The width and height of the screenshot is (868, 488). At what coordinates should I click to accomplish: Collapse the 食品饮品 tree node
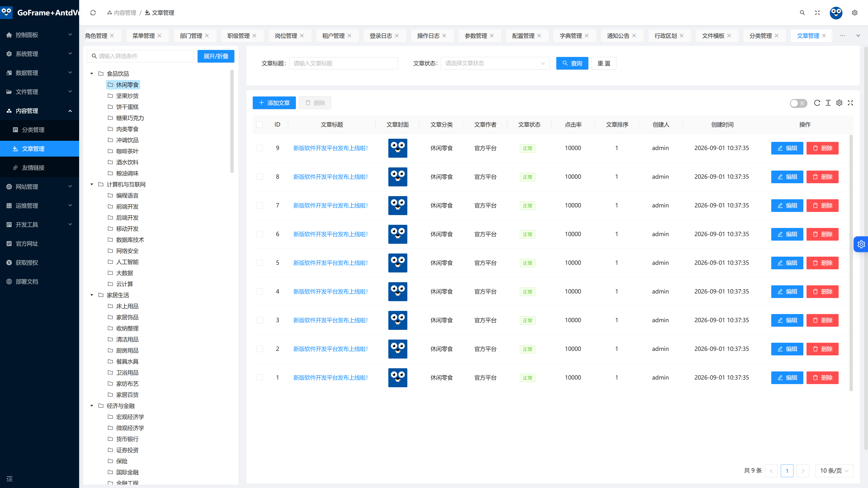(x=92, y=73)
